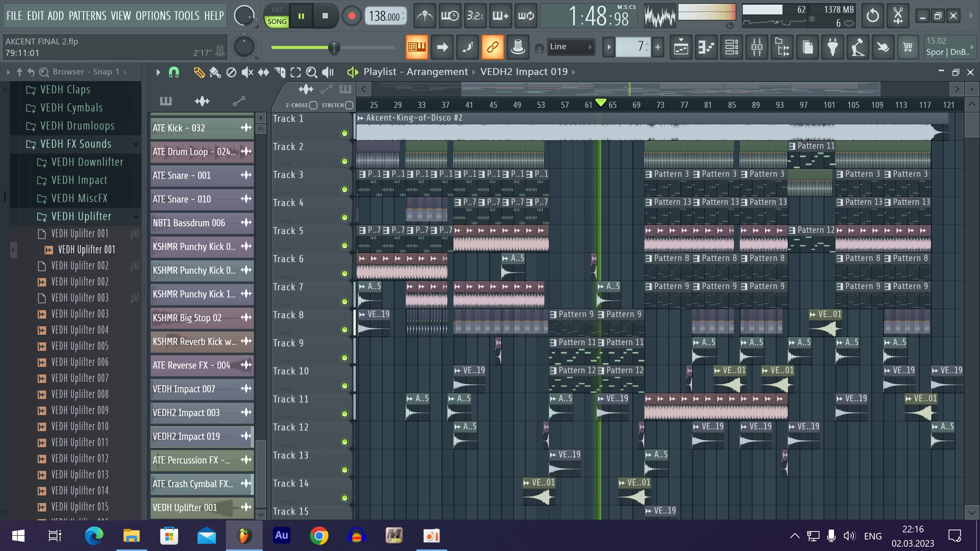The width and height of the screenshot is (980, 551).
Task: Choose the Select tool in playlist
Action: (296, 72)
